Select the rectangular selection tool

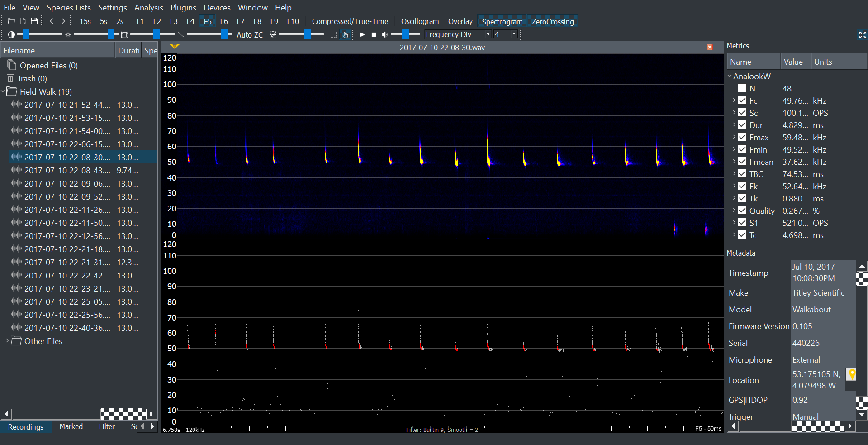point(333,35)
